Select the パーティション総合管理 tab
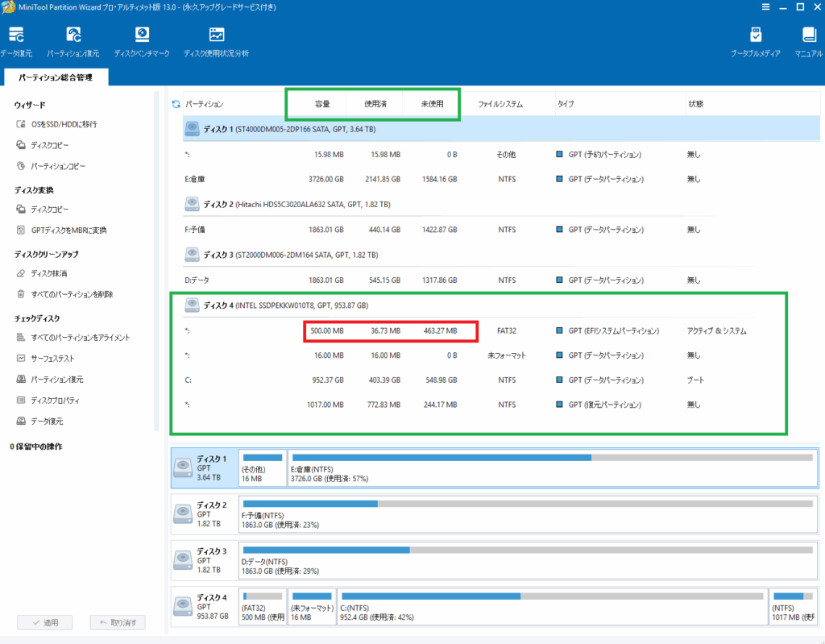Screen dimensions: 825x644 (x=55, y=77)
